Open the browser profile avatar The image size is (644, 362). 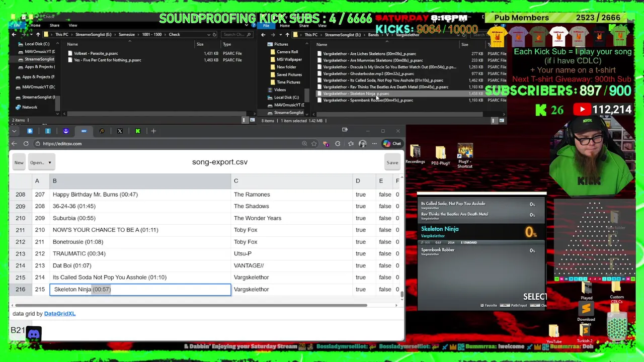pos(362,144)
